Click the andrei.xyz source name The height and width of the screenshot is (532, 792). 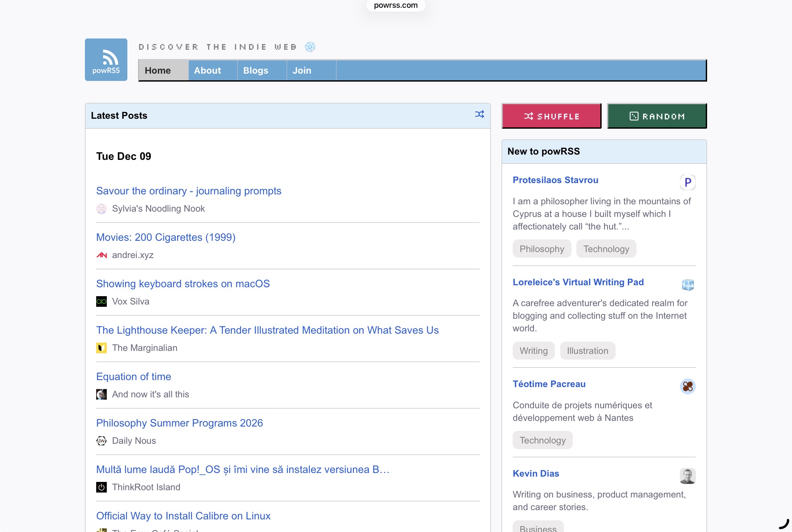click(133, 255)
